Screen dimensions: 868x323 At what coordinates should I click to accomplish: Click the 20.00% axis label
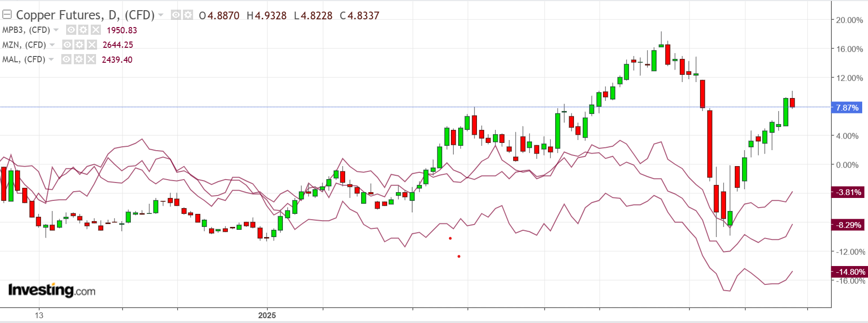(850, 20)
